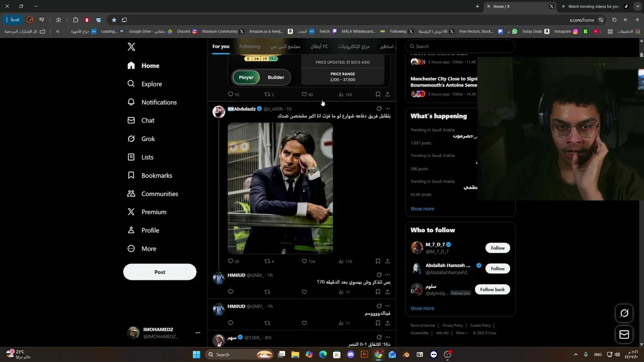Share Abdulaziz's post
The image size is (644, 362).
pos(387,261)
